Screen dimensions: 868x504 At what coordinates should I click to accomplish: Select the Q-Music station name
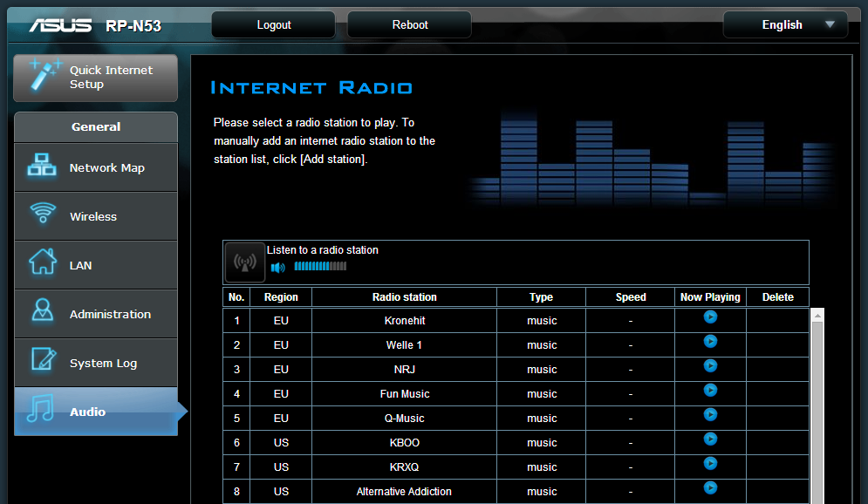point(404,419)
